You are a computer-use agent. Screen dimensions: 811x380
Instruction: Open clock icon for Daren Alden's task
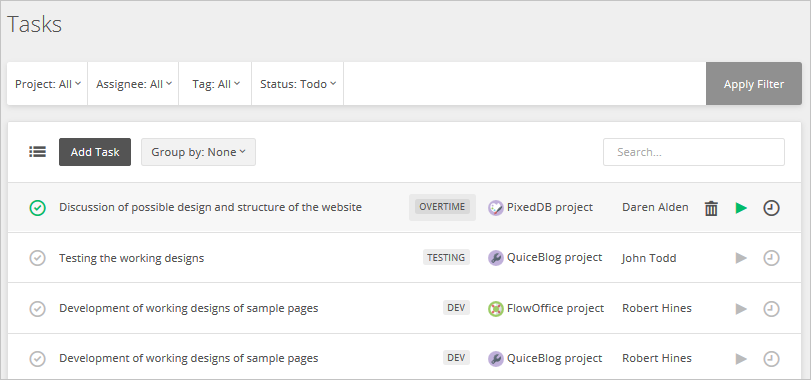pos(771,208)
